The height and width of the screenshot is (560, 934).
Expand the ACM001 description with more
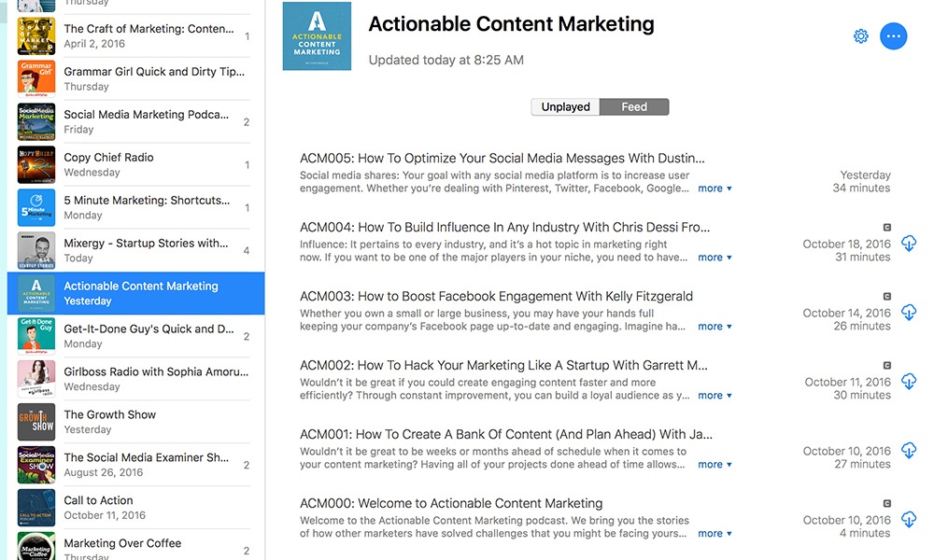tap(715, 464)
